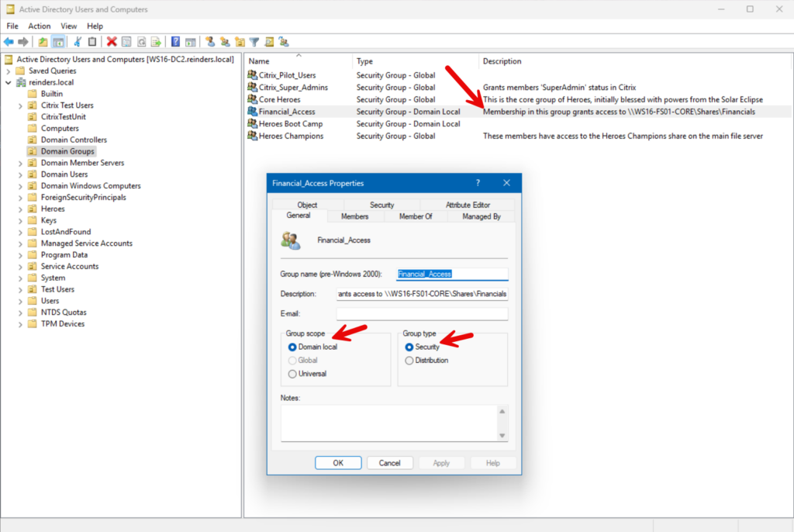Switch to the Member Of tab
Image resolution: width=794 pixels, height=532 pixels.
point(416,216)
